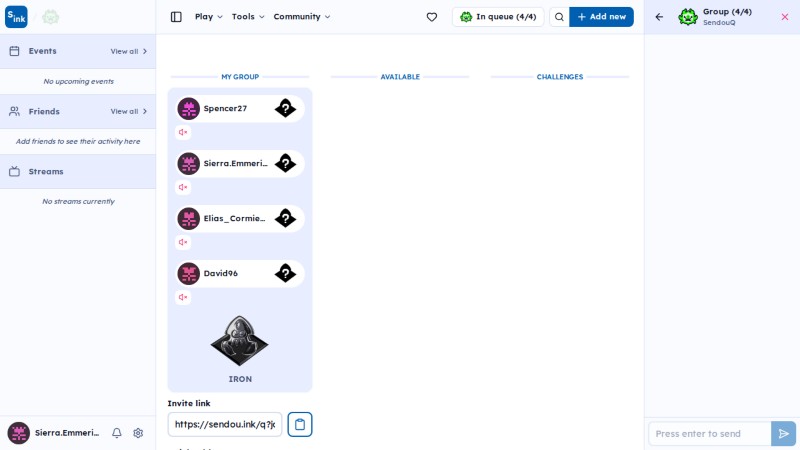800x450 pixels.
Task: Open Sierra.Emmeri... avatar in group list
Action: coord(188,163)
